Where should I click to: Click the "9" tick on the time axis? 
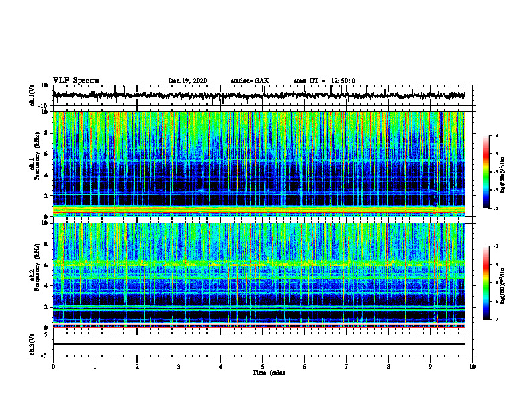[430, 367]
